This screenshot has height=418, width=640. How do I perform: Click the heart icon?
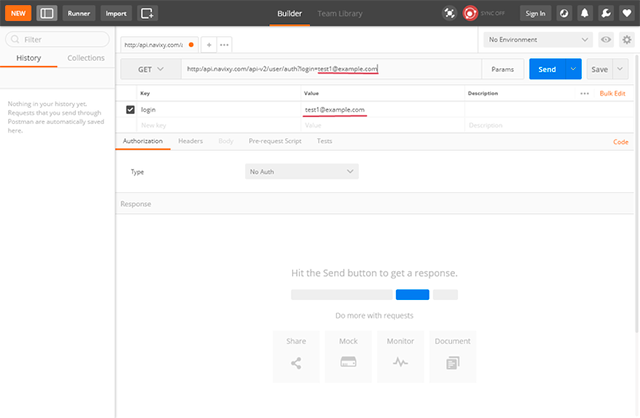pyautogui.click(x=627, y=13)
